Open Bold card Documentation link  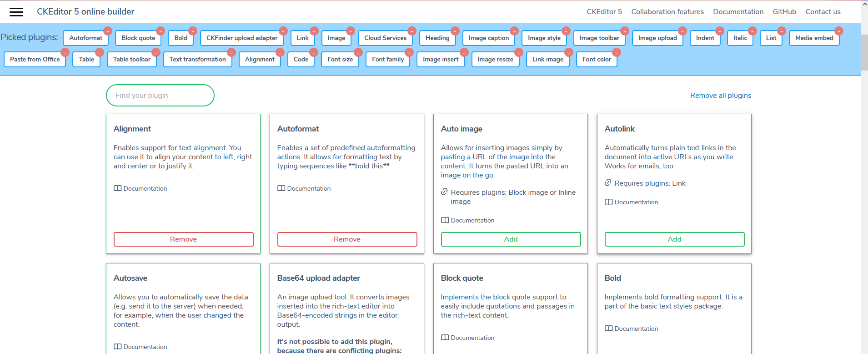(x=632, y=329)
